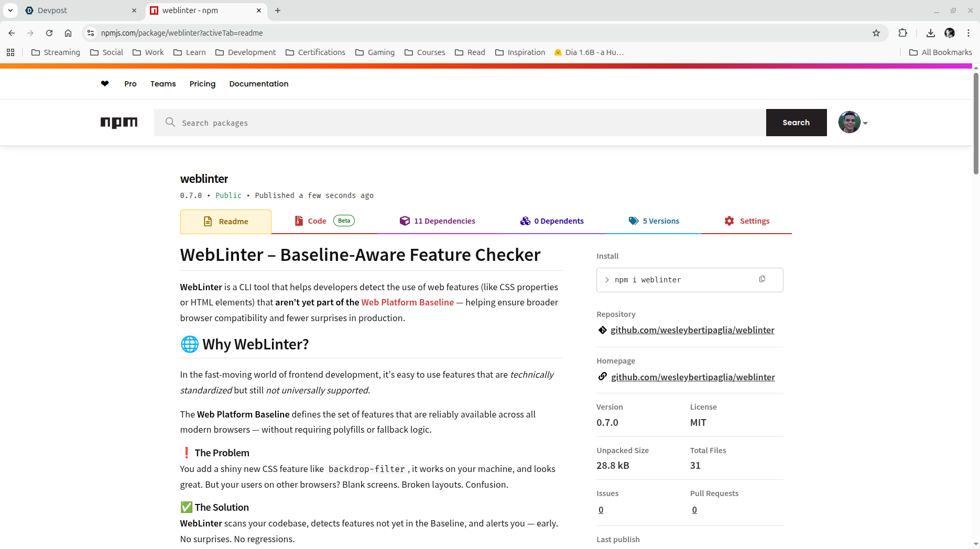Open the npm logo home link
Image resolution: width=980 pixels, height=549 pixels.
point(119,123)
